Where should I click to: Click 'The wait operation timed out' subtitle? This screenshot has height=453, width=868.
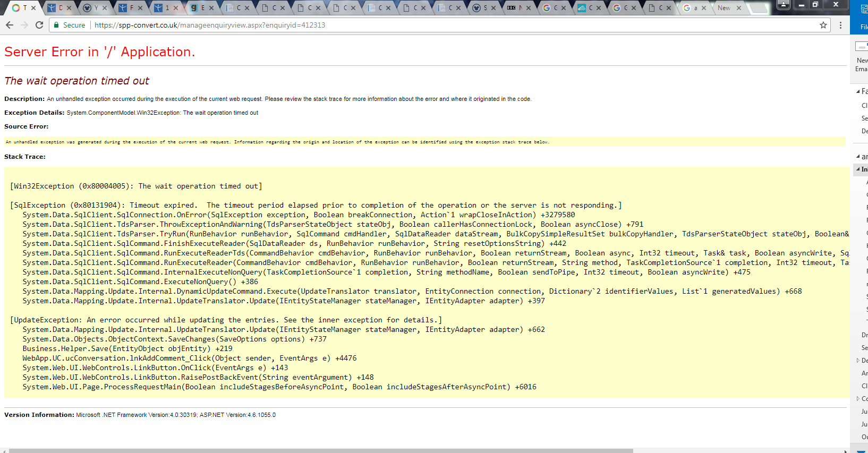click(77, 81)
